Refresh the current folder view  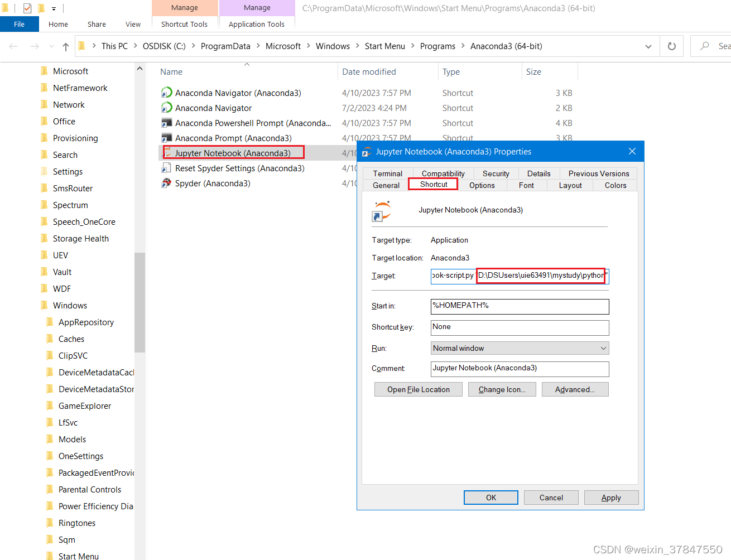pyautogui.click(x=672, y=46)
